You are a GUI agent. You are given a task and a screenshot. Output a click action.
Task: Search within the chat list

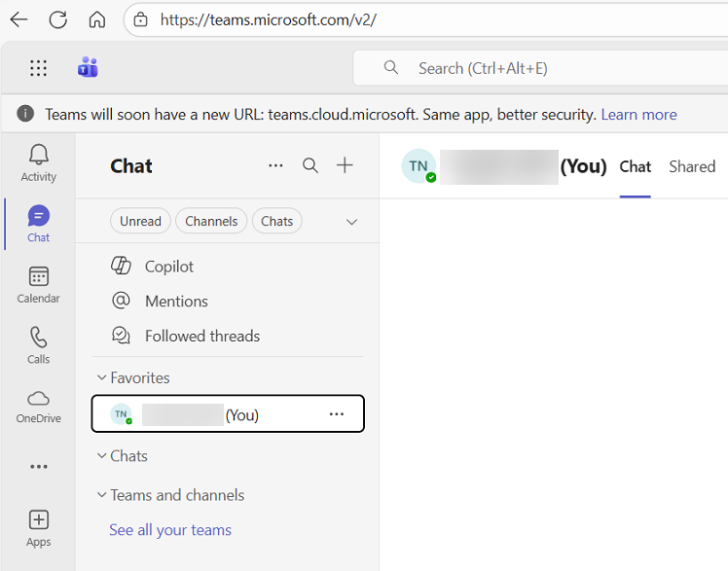click(310, 165)
